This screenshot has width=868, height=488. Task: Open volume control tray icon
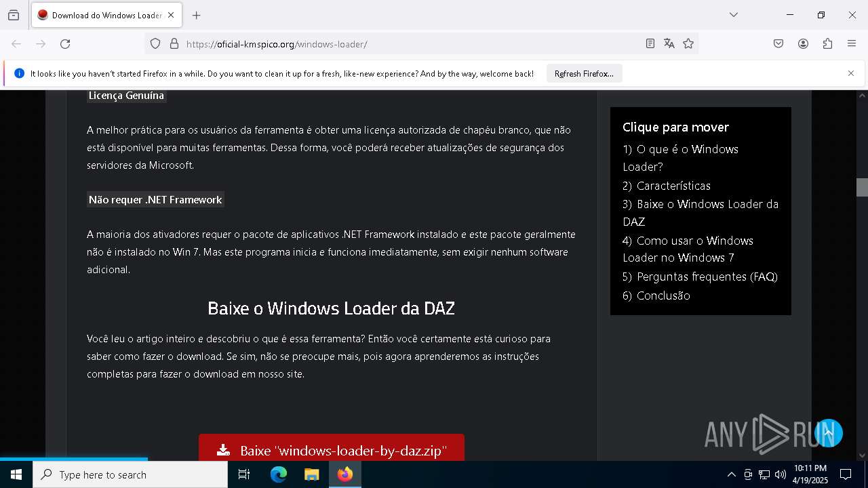pyautogui.click(x=781, y=474)
